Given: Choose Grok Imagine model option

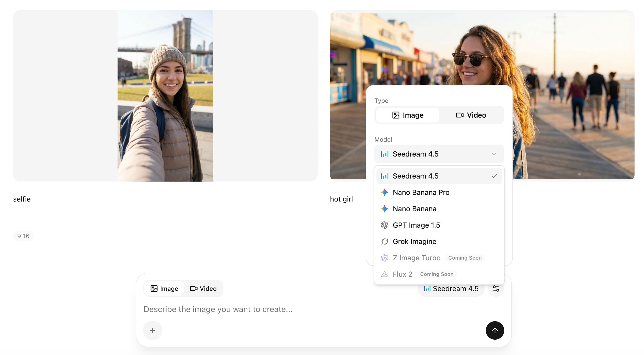Looking at the screenshot, I should click(x=414, y=241).
